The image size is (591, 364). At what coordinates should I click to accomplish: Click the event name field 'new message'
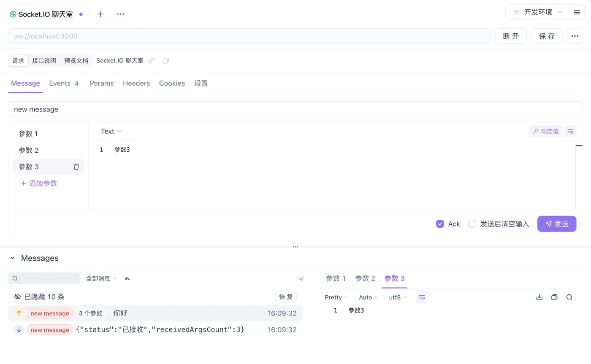(295, 109)
